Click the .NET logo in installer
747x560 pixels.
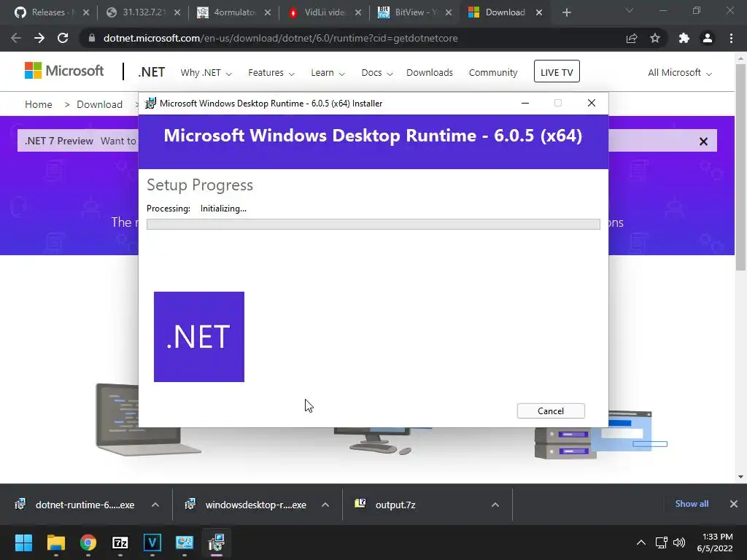coord(199,337)
